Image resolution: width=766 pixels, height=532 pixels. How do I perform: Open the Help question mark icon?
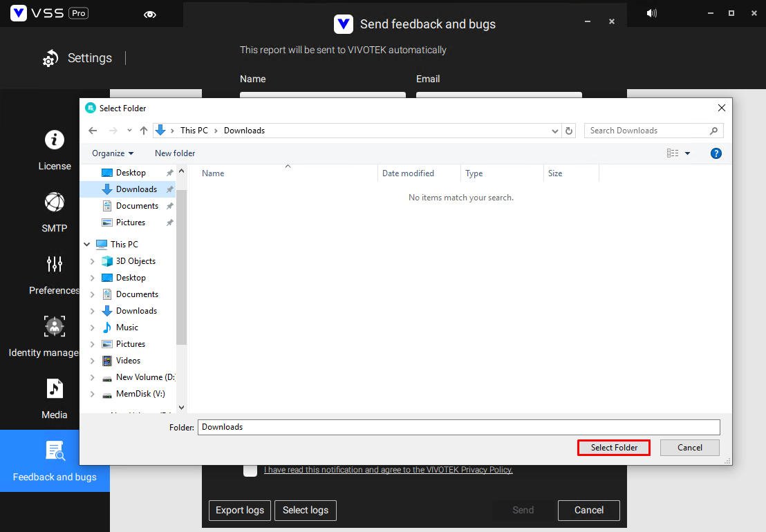click(716, 153)
